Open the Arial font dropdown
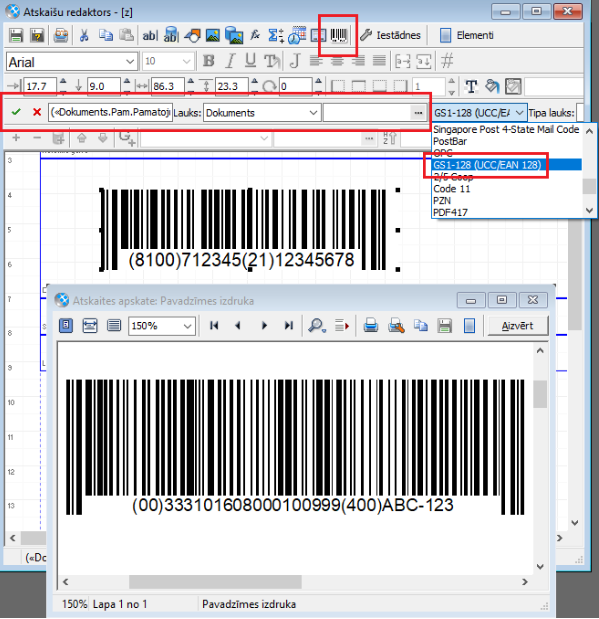The image size is (599, 619). (x=72, y=62)
